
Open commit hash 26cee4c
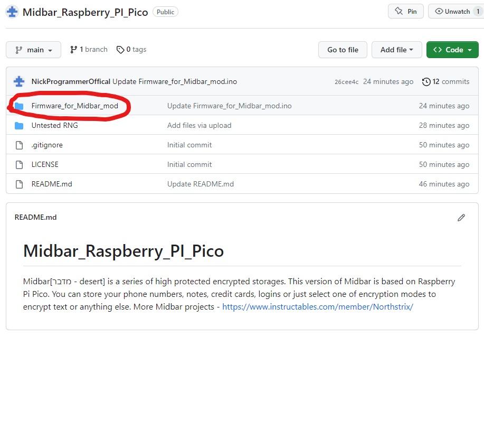(x=346, y=82)
